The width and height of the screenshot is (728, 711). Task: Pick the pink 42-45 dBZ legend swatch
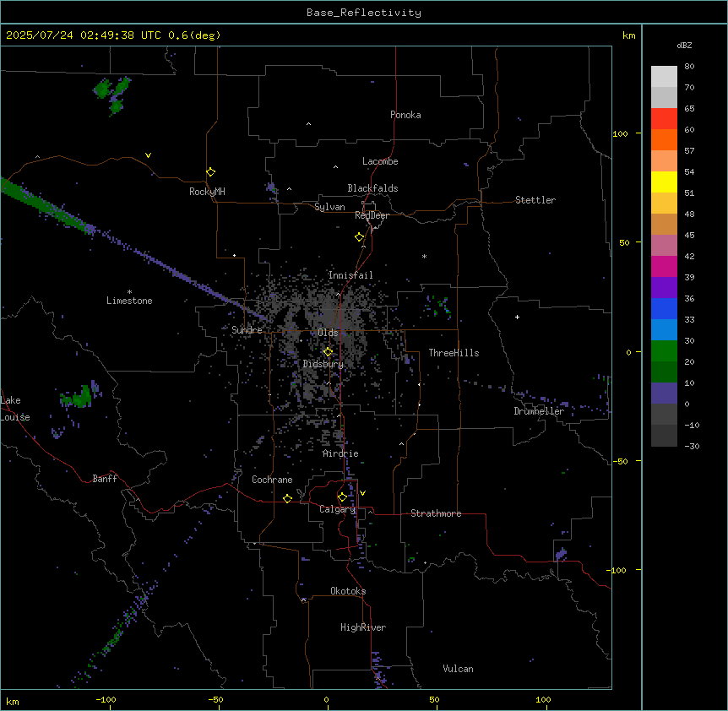click(x=664, y=246)
